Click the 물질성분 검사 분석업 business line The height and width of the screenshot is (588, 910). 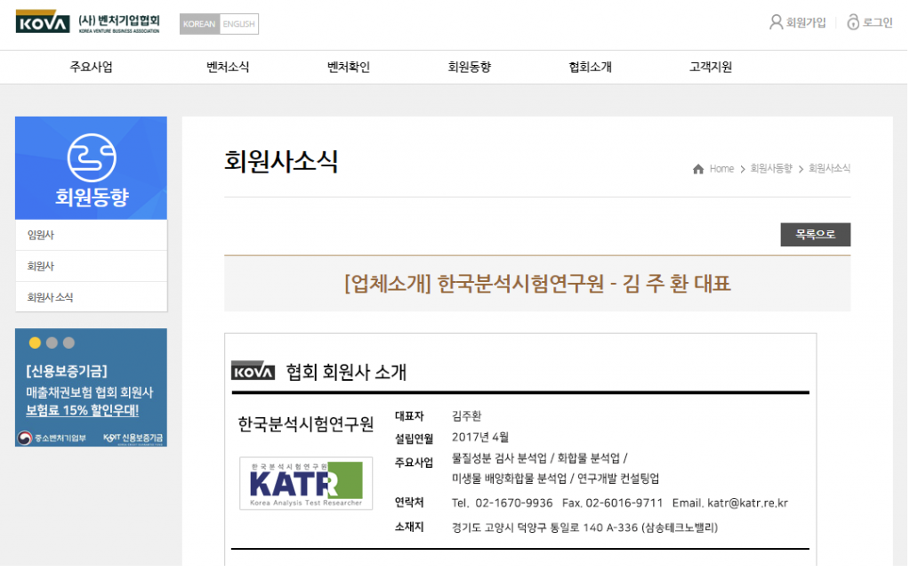point(540,458)
